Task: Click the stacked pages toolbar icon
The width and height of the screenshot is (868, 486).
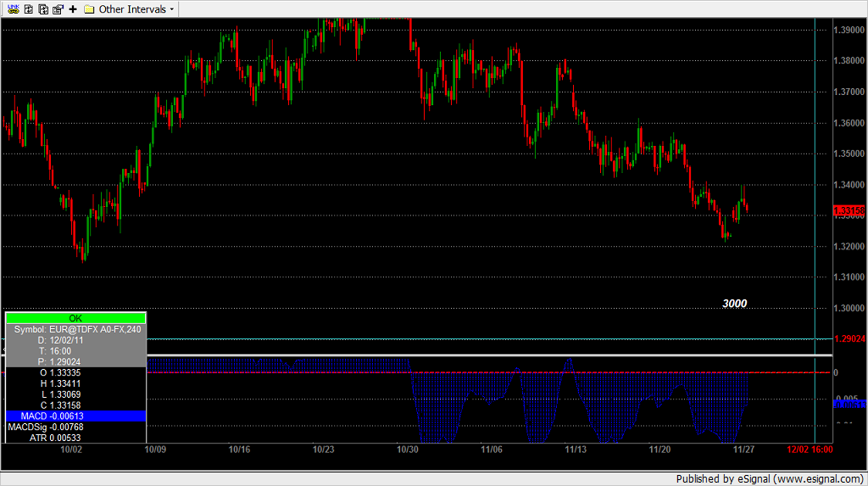Action: tap(43, 8)
